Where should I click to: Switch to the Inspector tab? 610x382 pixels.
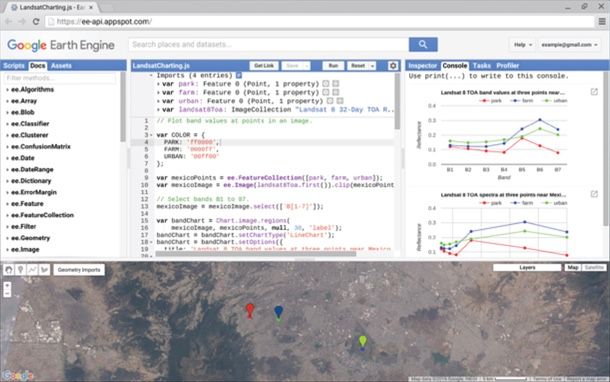(423, 66)
